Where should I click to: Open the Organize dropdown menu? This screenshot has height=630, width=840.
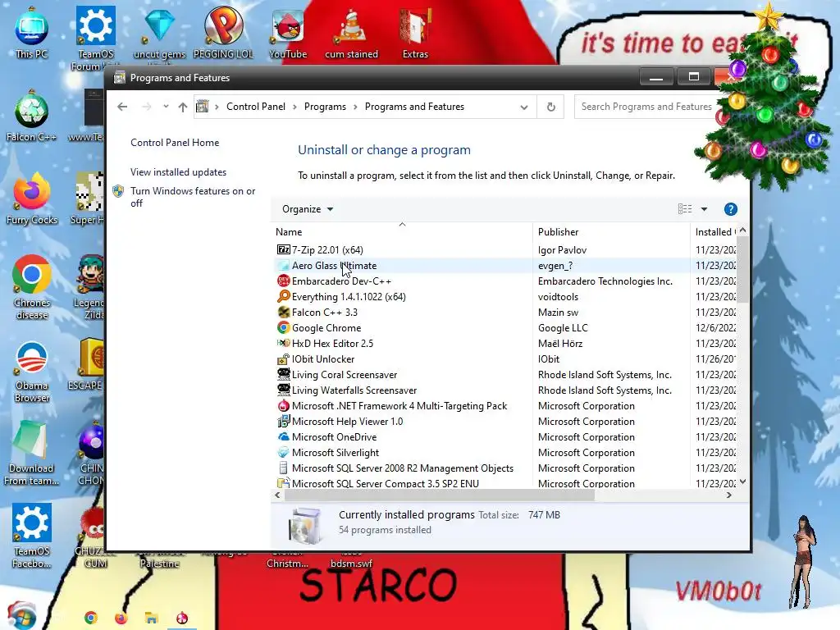point(308,209)
